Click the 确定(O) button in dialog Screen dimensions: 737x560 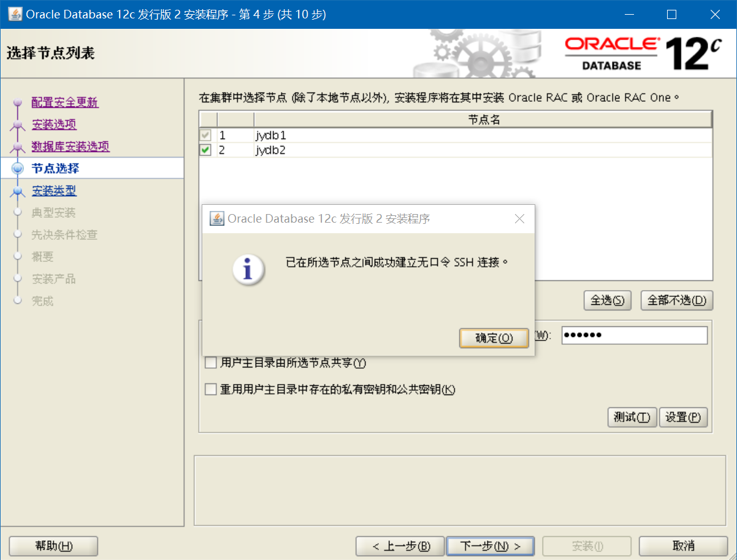point(494,338)
